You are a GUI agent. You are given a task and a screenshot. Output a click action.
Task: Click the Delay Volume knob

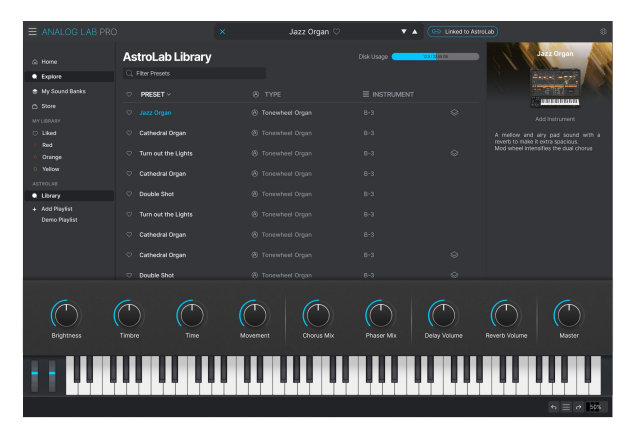443,315
